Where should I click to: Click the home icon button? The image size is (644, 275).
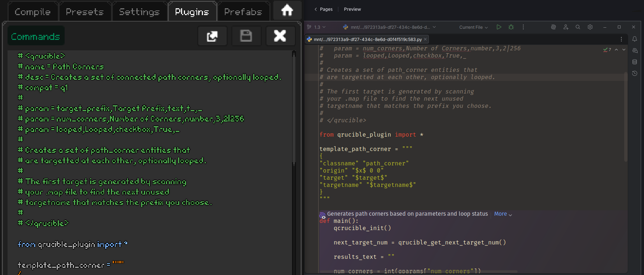pyautogui.click(x=287, y=10)
